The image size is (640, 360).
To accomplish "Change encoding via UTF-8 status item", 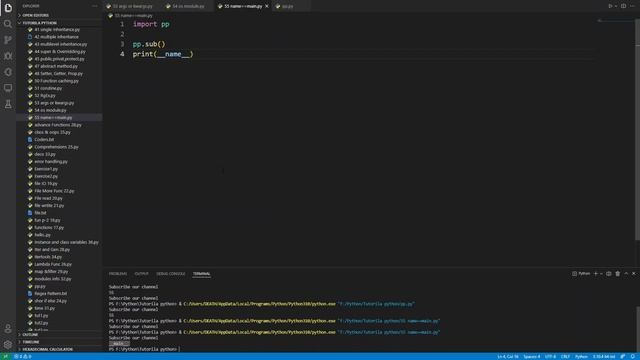I will click(x=551, y=356).
